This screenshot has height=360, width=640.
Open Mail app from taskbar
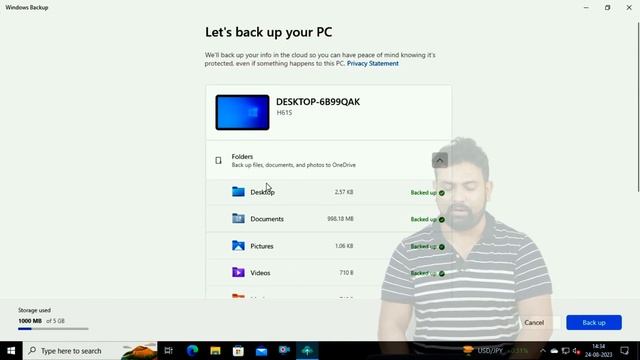pyautogui.click(x=261, y=351)
